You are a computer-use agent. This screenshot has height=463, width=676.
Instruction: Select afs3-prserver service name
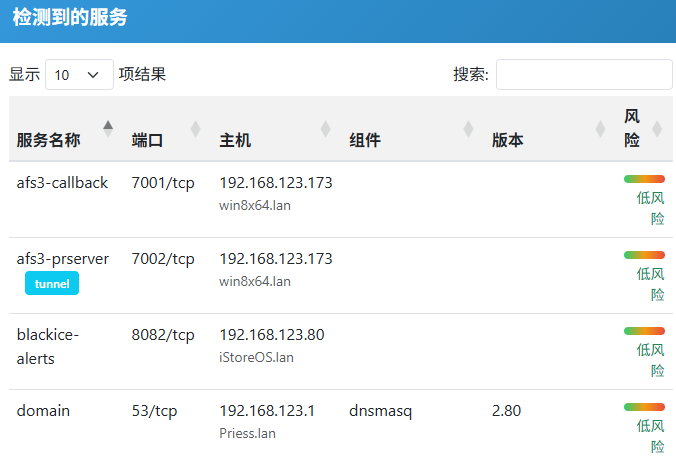pos(63,259)
